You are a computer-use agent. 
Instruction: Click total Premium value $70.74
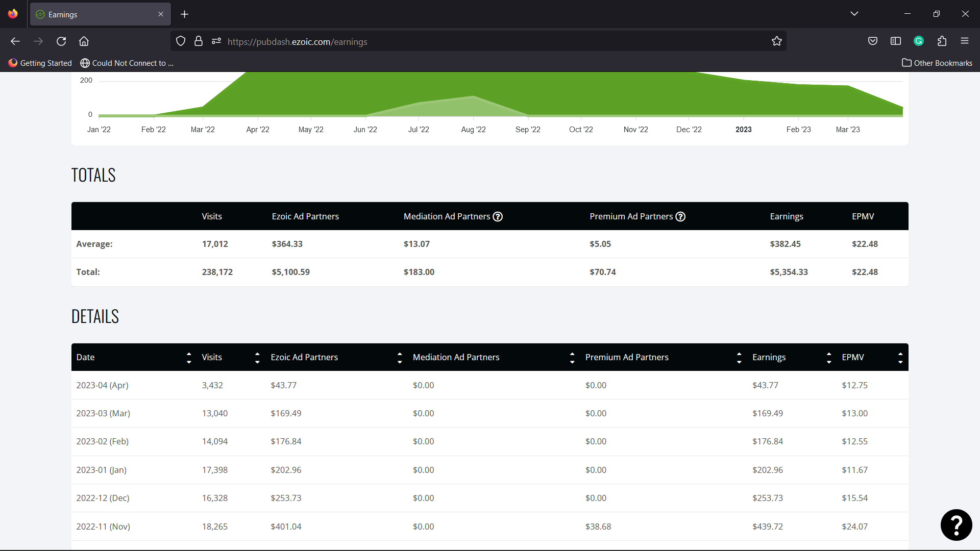pyautogui.click(x=602, y=272)
